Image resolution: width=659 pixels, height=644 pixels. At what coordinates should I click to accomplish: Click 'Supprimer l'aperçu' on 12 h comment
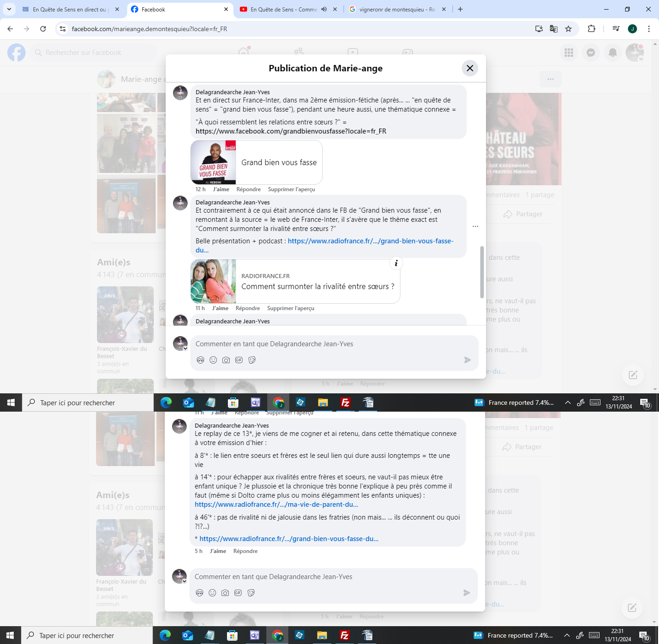[x=292, y=189]
